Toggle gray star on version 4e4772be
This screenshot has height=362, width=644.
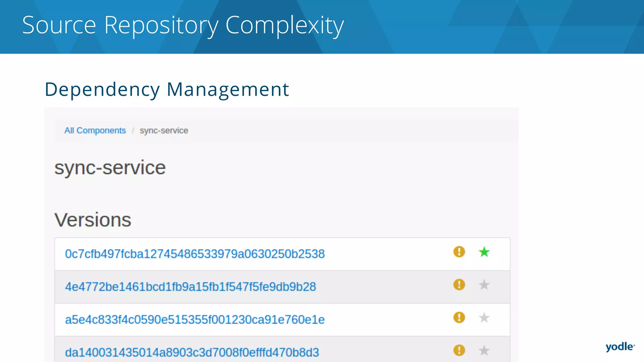click(x=484, y=285)
